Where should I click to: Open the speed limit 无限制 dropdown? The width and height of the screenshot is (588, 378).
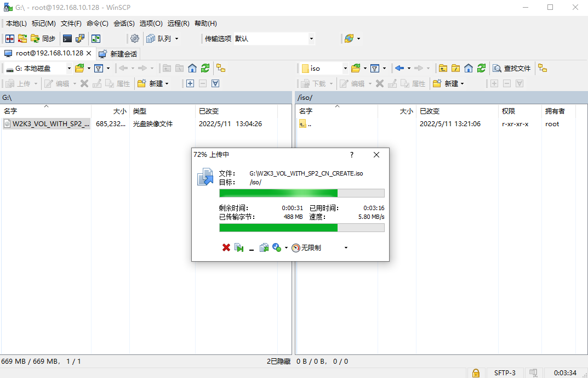(x=346, y=248)
